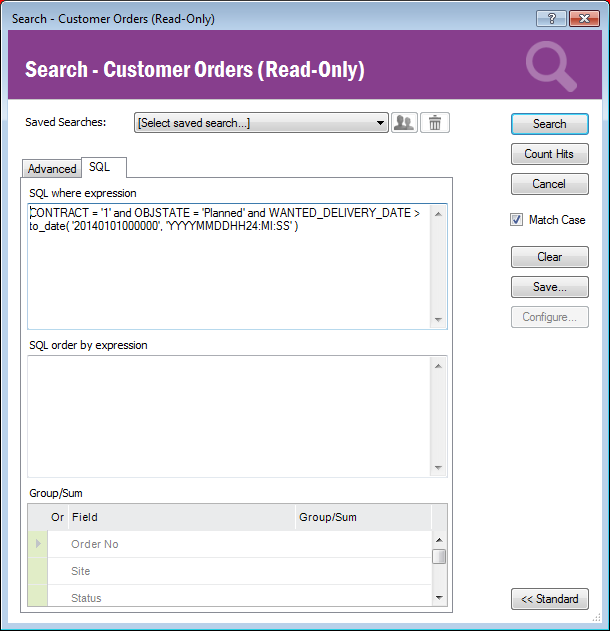Switch to the Advanced tab
Viewport: 610px width, 631px height.
pyautogui.click(x=52, y=169)
